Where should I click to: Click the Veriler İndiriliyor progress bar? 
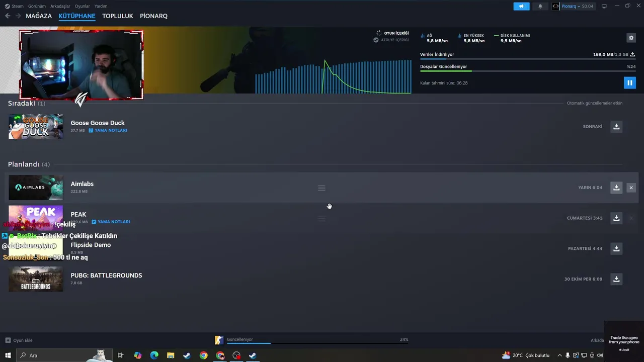click(527, 59)
